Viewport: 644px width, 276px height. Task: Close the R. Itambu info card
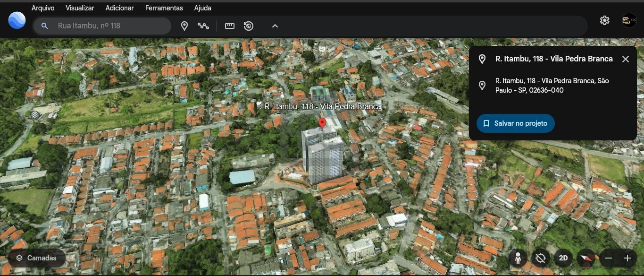point(625,59)
